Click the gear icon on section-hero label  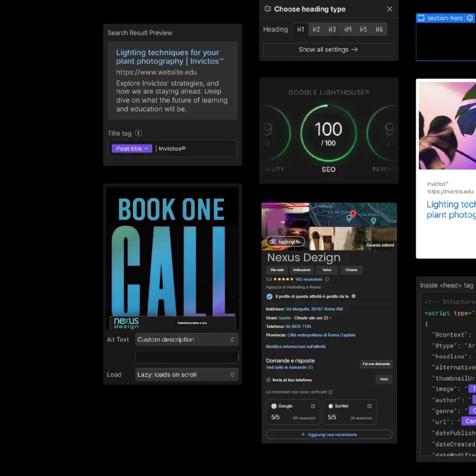[469, 18]
